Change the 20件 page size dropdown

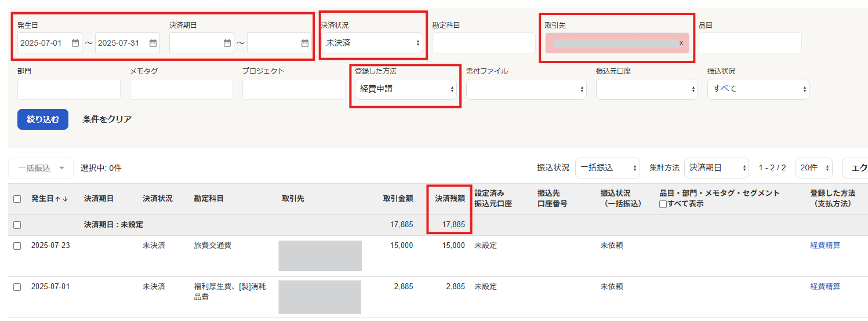tap(813, 167)
